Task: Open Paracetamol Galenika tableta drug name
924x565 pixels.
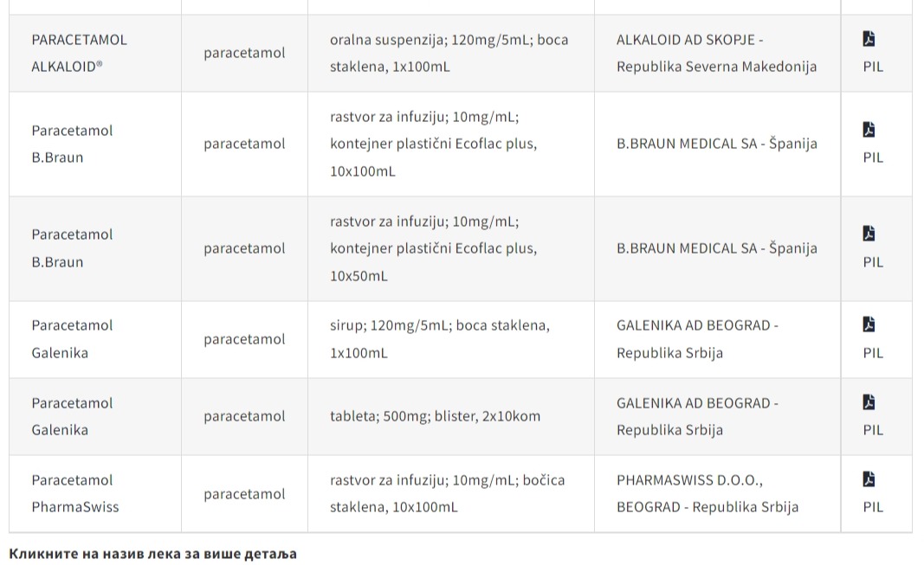Action: 72,416
